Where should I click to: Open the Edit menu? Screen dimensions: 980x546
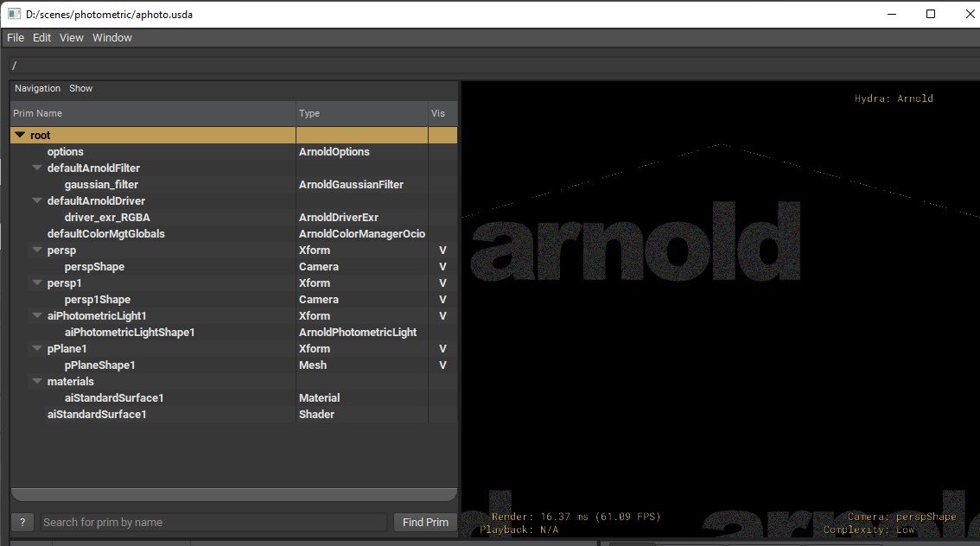click(41, 37)
